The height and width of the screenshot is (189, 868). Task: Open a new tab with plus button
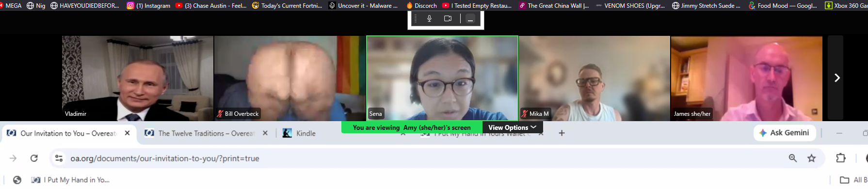[x=562, y=133]
